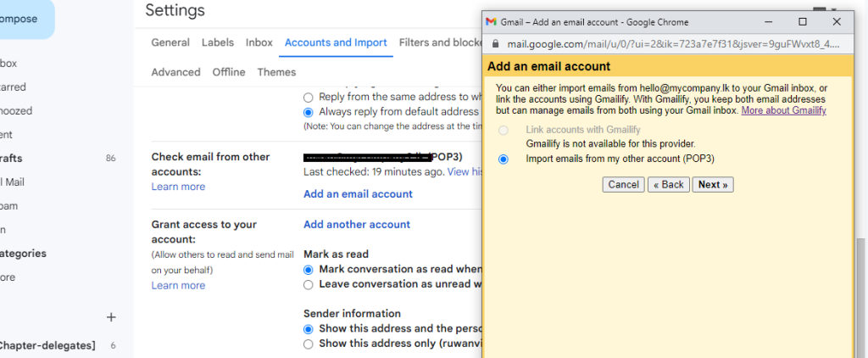Image resolution: width=868 pixels, height=358 pixels.
Task: Click Add an email account link
Action: pos(359,194)
